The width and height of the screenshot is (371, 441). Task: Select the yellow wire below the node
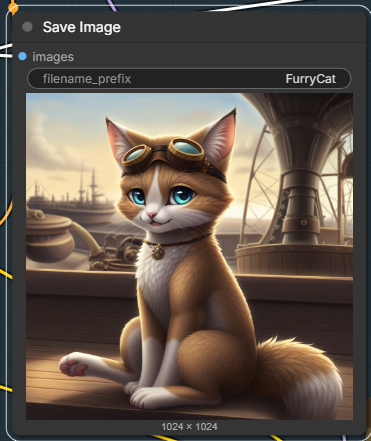click(163, 437)
